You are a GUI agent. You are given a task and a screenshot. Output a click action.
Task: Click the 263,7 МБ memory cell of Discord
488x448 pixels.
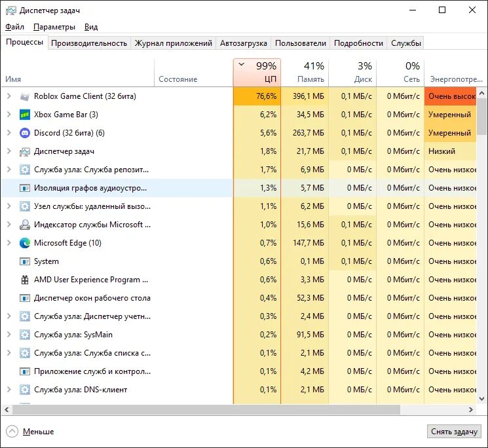click(305, 133)
